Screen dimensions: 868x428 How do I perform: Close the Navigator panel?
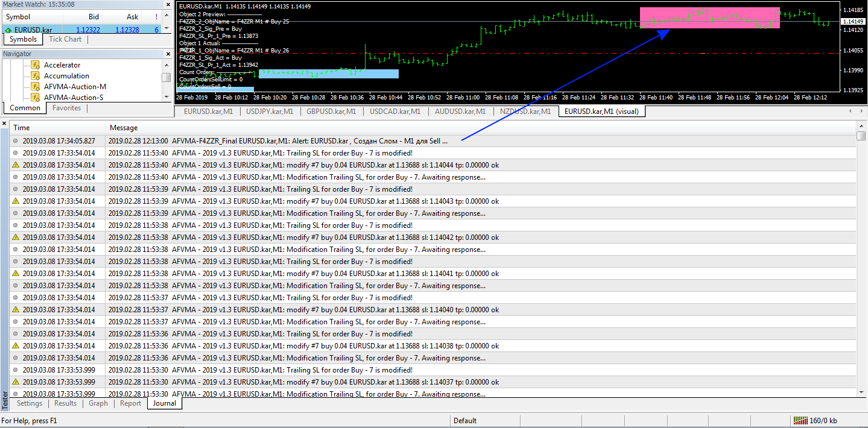click(167, 54)
